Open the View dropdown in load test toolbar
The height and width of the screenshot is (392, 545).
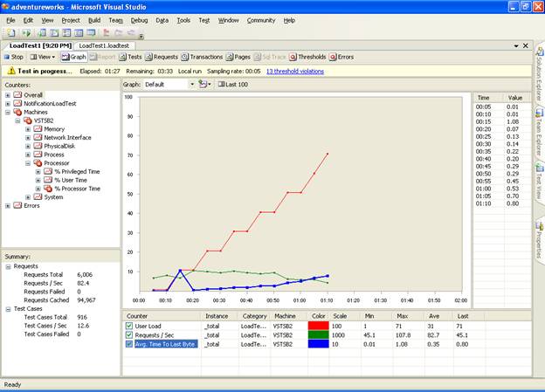[x=43, y=57]
